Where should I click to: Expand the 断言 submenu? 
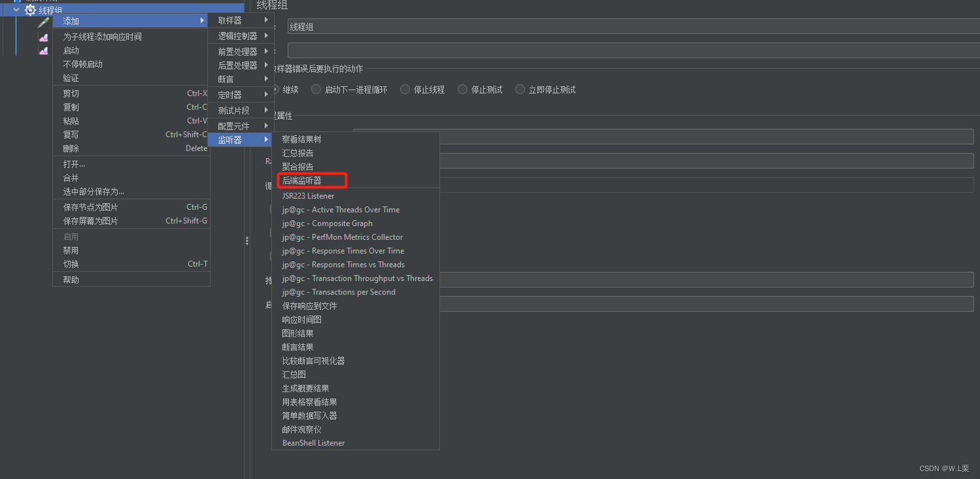240,79
